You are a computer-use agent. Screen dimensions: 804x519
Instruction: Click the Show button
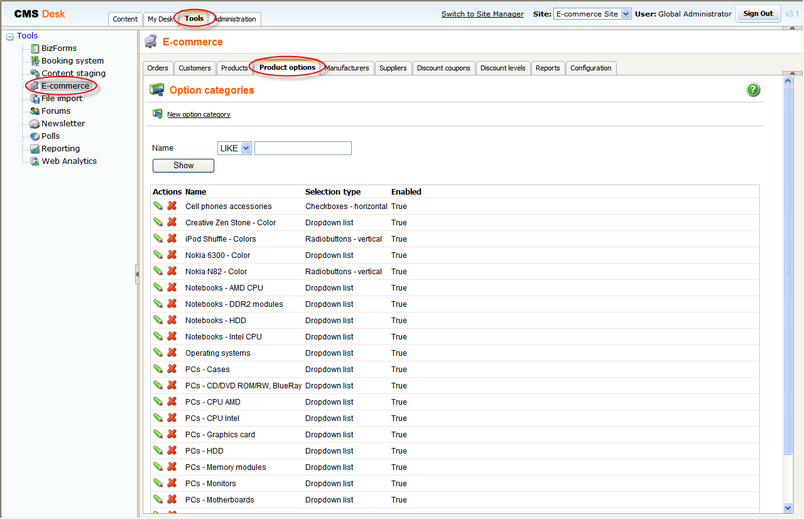(x=183, y=166)
